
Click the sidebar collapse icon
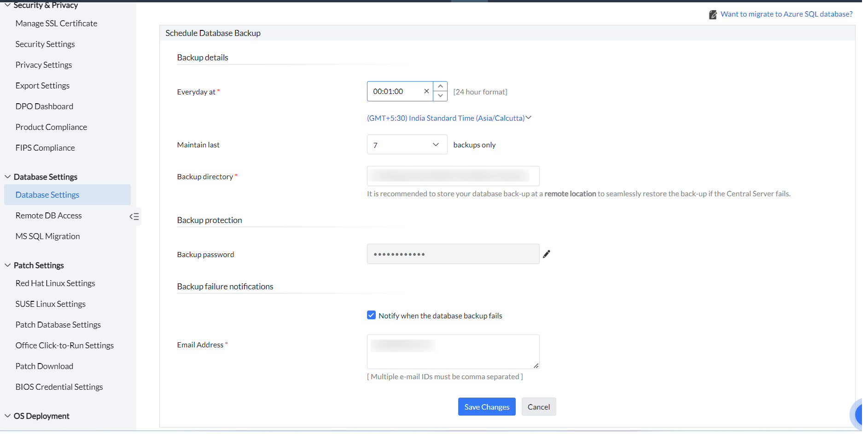(x=134, y=217)
